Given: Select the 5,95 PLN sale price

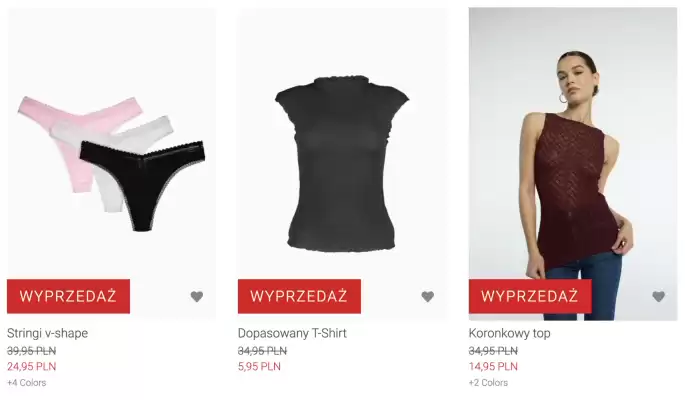Looking at the screenshot, I should tap(259, 366).
